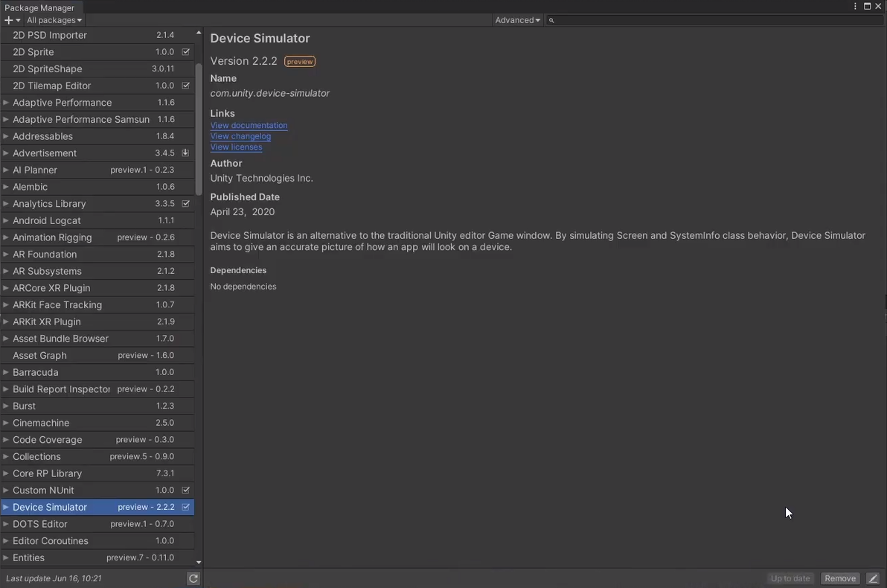Select the 2D SpriteShape package
This screenshot has height=588, width=887.
[x=97, y=68]
